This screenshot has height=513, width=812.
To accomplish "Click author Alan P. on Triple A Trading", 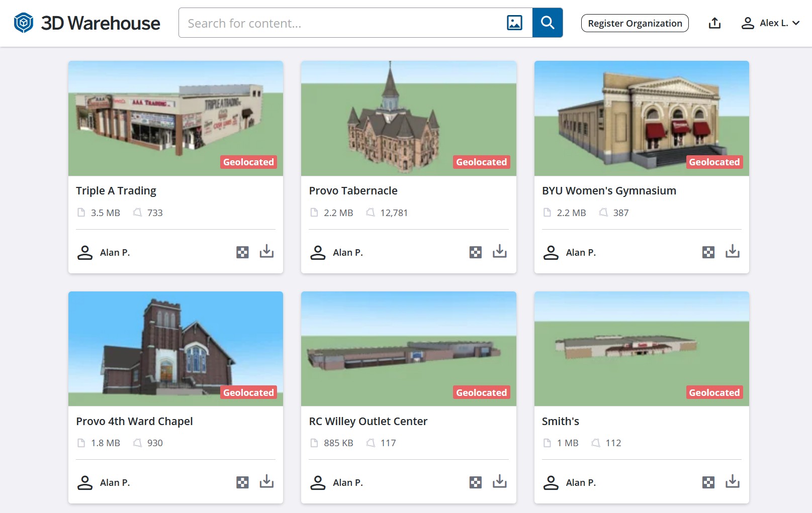I will click(x=104, y=252).
